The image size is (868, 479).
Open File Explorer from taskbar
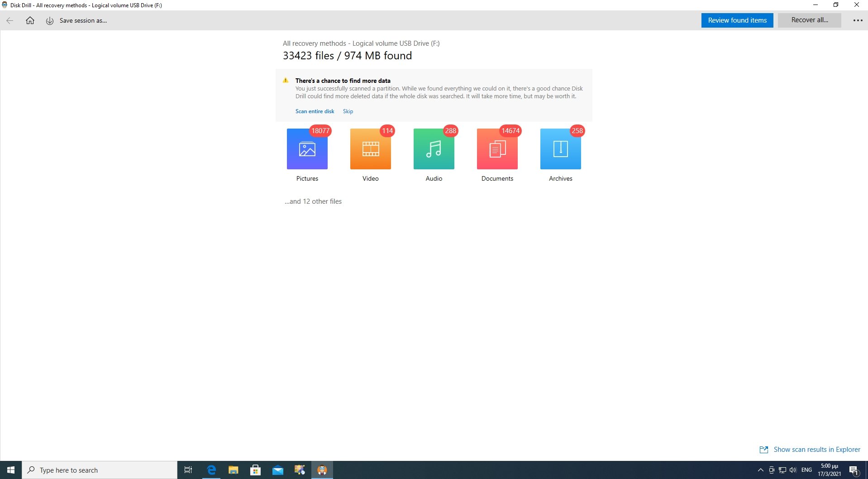coord(234,470)
